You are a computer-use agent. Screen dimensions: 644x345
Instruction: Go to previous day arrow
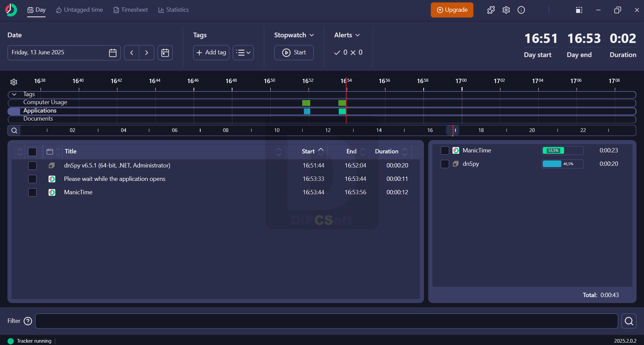click(x=131, y=53)
